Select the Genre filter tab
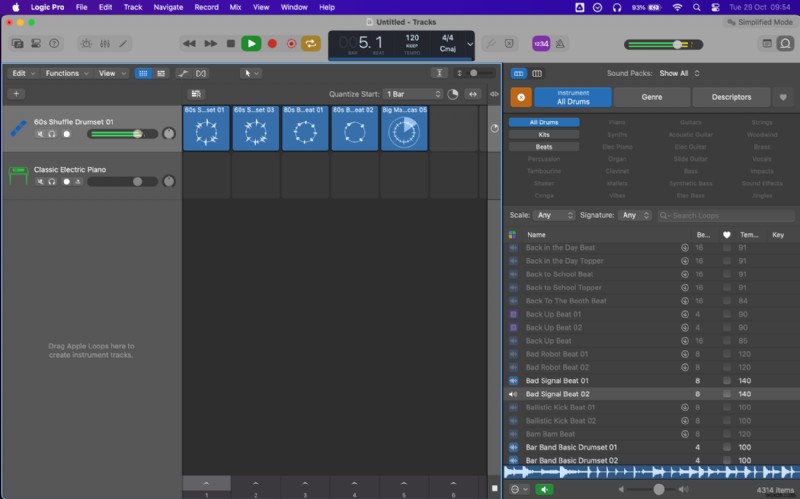The height and width of the screenshot is (499, 800). (652, 97)
